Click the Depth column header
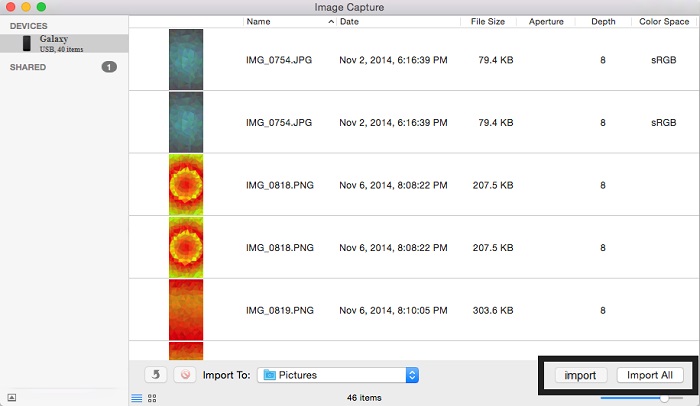This screenshot has height=406, width=700. pyautogui.click(x=603, y=21)
